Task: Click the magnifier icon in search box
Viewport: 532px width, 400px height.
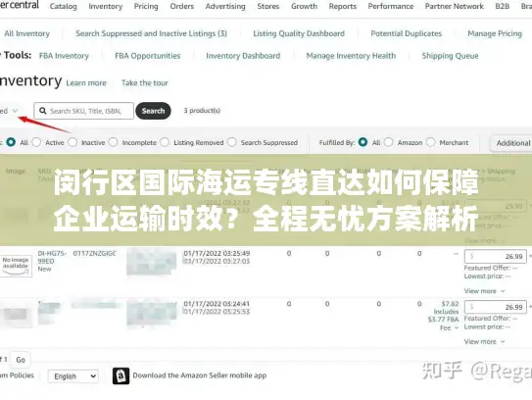Action: pyautogui.click(x=43, y=111)
